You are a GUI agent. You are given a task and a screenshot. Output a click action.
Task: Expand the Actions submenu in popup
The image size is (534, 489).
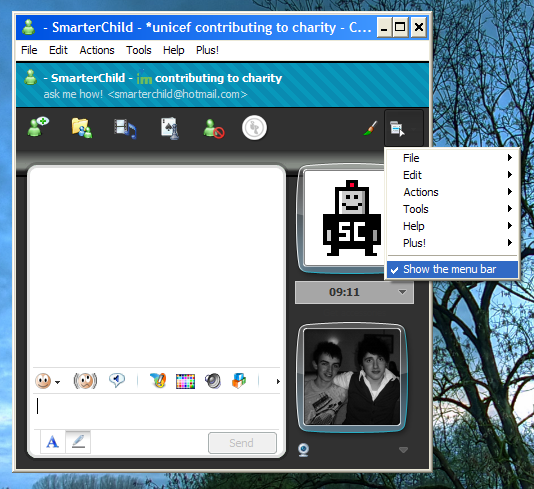pyautogui.click(x=452, y=192)
